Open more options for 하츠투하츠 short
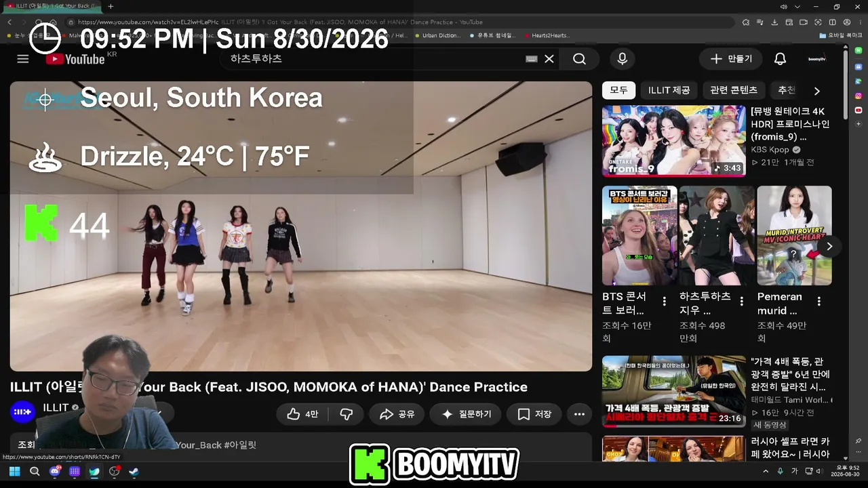The height and width of the screenshot is (488, 868). coord(742,301)
